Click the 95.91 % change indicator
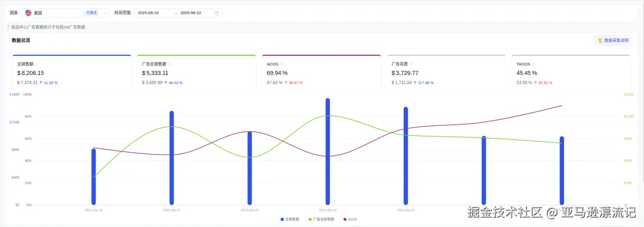This screenshot has height=227, width=644. tap(543, 83)
